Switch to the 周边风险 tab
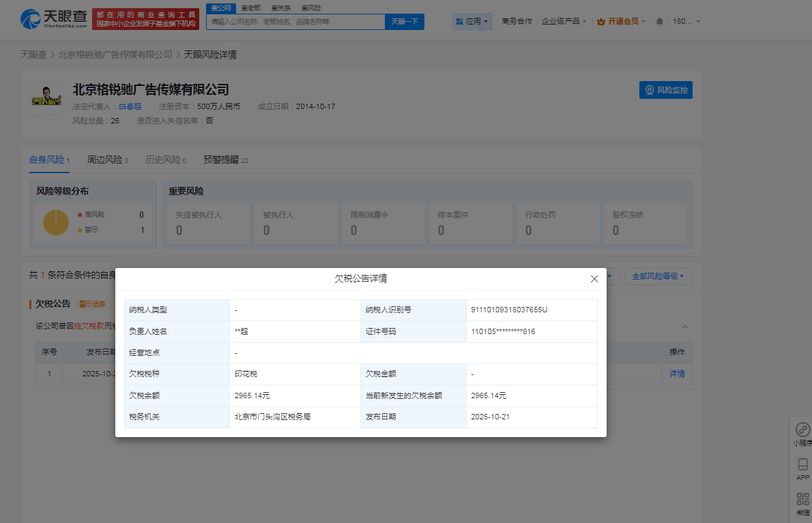This screenshot has height=523, width=812. (x=107, y=160)
